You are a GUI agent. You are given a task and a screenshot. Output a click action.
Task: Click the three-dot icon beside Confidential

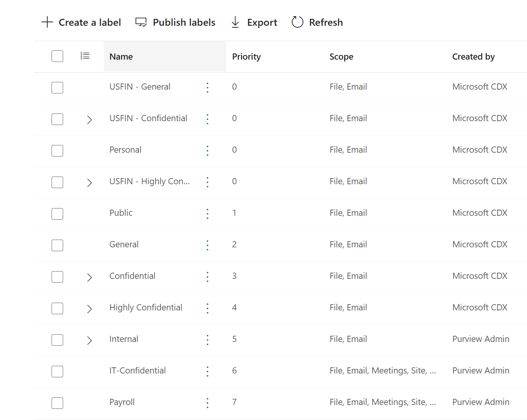click(207, 277)
